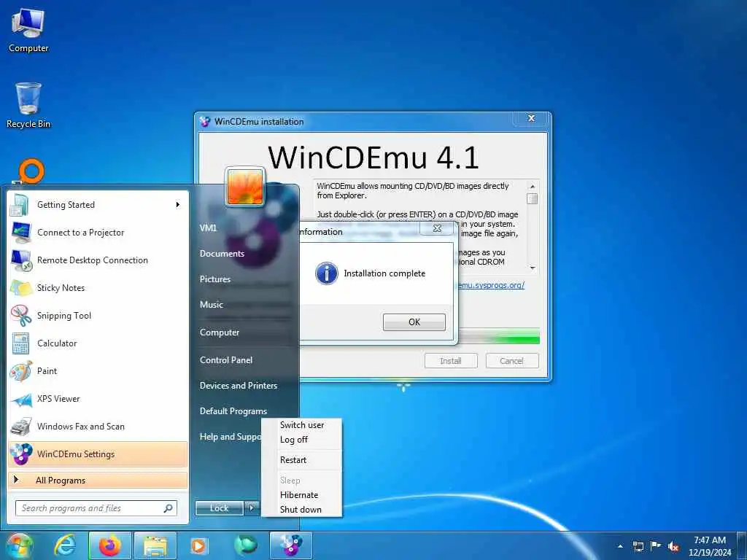Click the Installation complete message text
747x560 pixels.
384,273
